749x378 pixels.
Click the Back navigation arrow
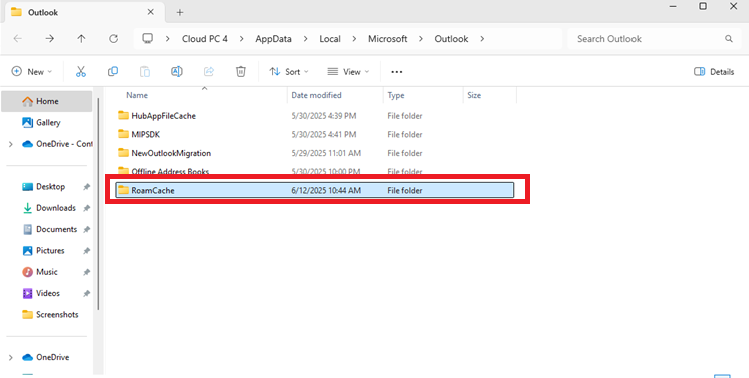pos(18,39)
